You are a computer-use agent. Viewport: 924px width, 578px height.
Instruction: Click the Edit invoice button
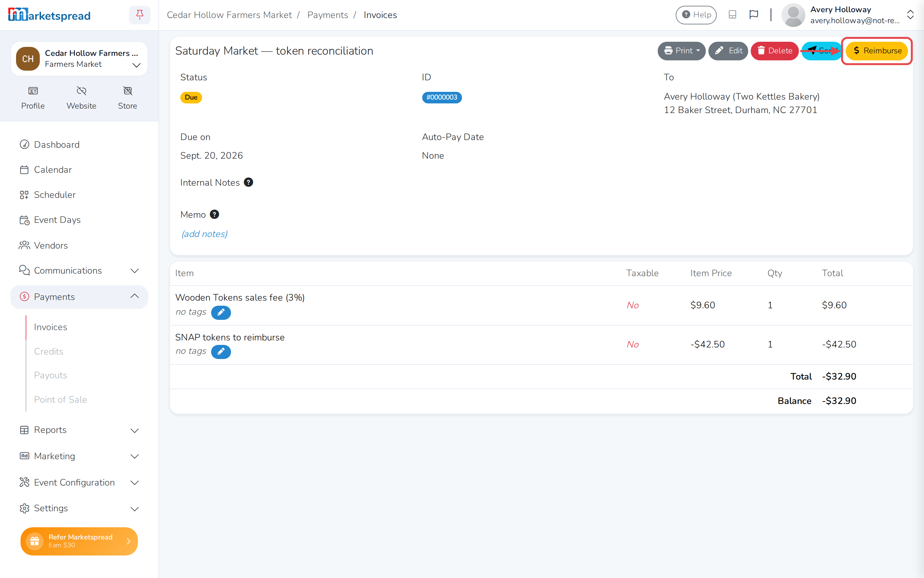728,51
